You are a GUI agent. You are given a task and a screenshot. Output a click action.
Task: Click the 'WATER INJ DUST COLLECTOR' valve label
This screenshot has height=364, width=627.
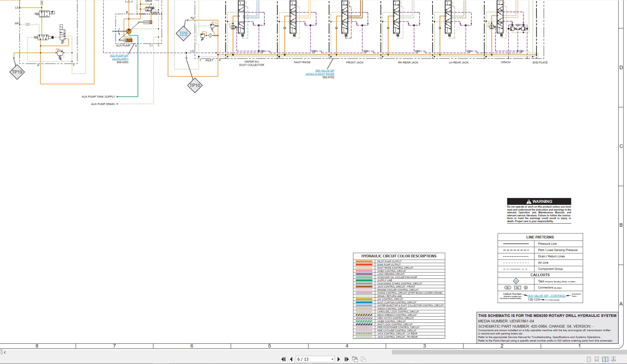tap(252, 63)
